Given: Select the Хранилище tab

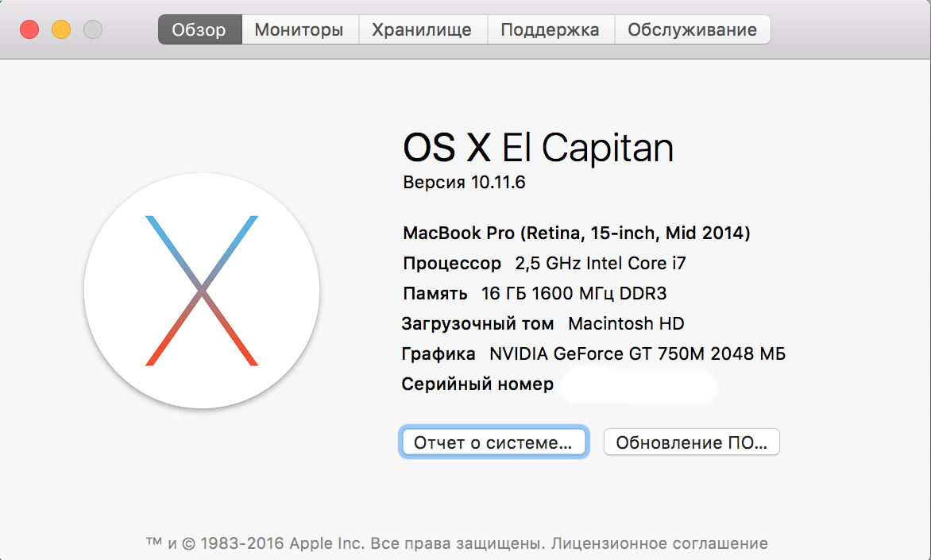Looking at the screenshot, I should pyautogui.click(x=422, y=30).
